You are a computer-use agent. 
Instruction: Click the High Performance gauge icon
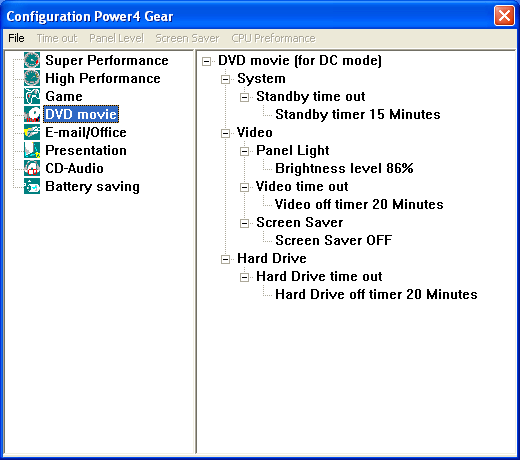[x=32, y=78]
